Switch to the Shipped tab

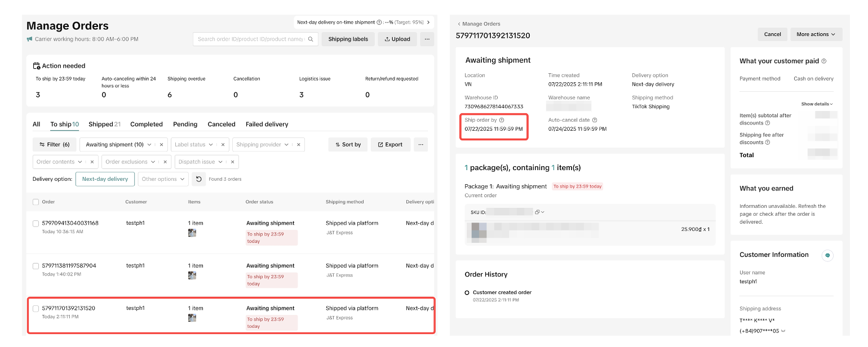pos(104,124)
